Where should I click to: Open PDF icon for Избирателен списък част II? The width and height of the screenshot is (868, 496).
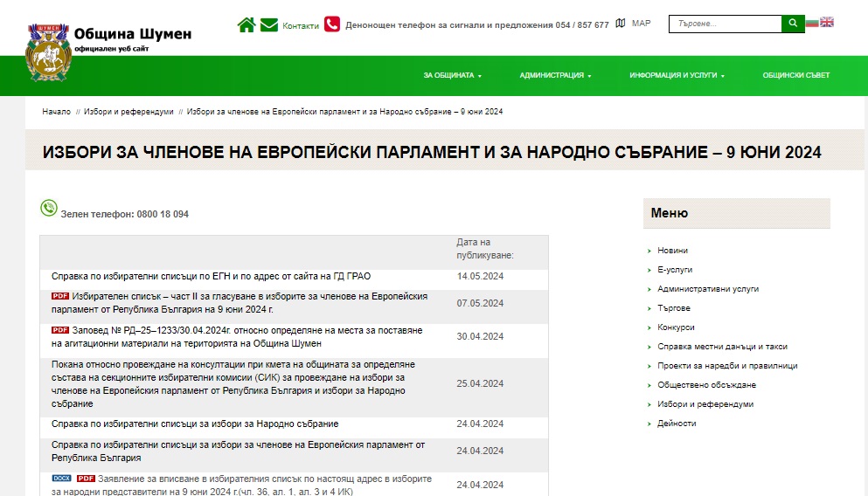point(59,296)
